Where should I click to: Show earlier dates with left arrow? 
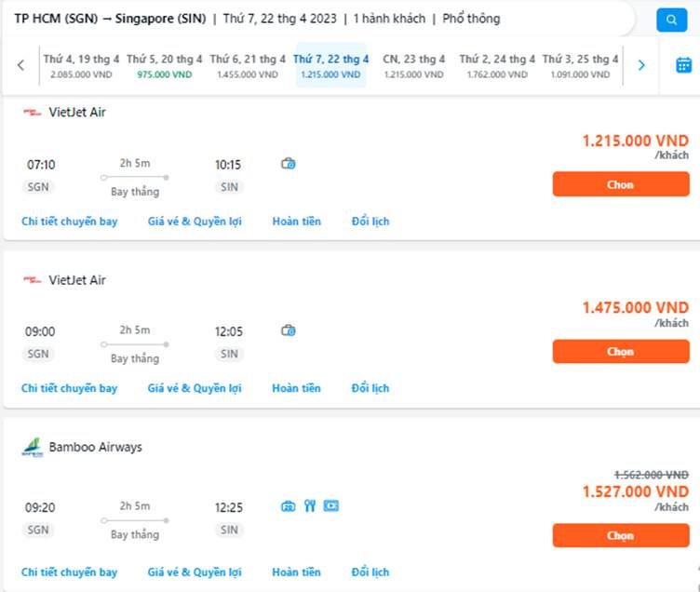(20, 65)
